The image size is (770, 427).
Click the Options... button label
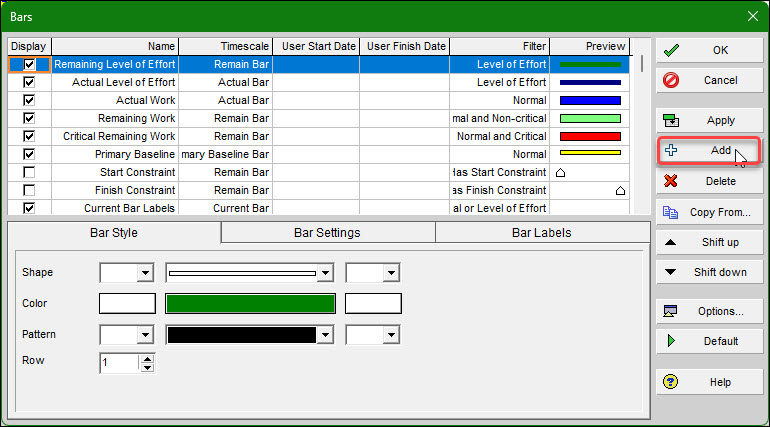pyautogui.click(x=720, y=311)
